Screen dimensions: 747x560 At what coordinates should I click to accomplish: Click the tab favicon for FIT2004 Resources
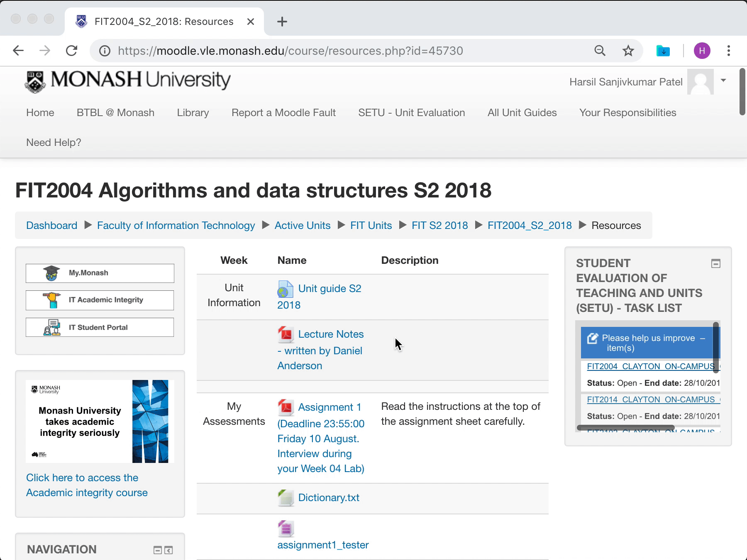(x=81, y=21)
